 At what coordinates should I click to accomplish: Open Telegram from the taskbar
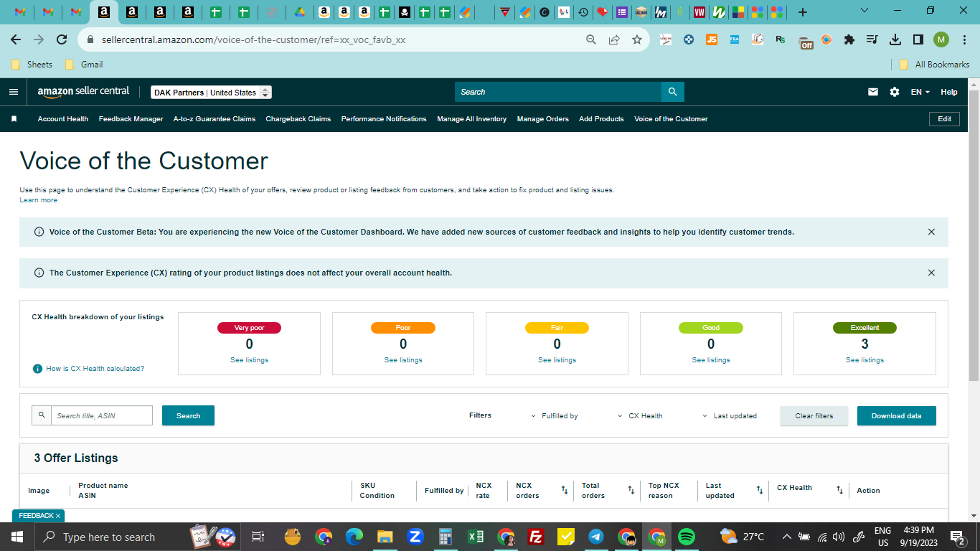pos(595,537)
